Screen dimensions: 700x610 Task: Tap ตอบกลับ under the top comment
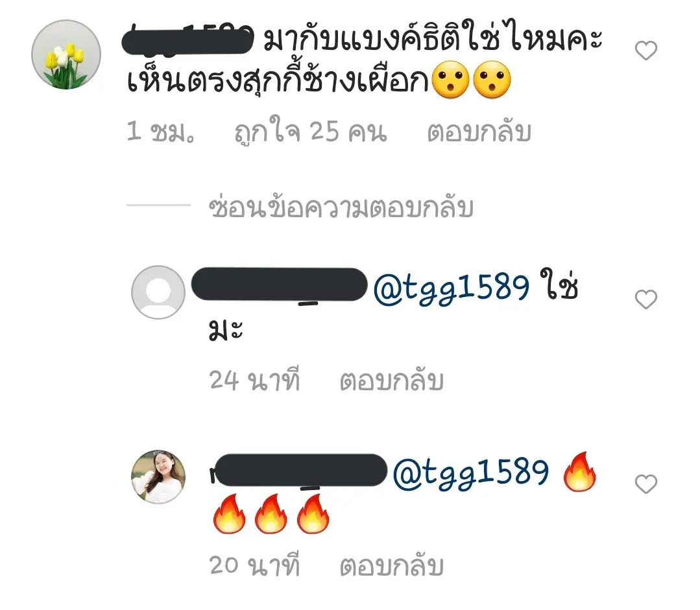tap(479, 132)
